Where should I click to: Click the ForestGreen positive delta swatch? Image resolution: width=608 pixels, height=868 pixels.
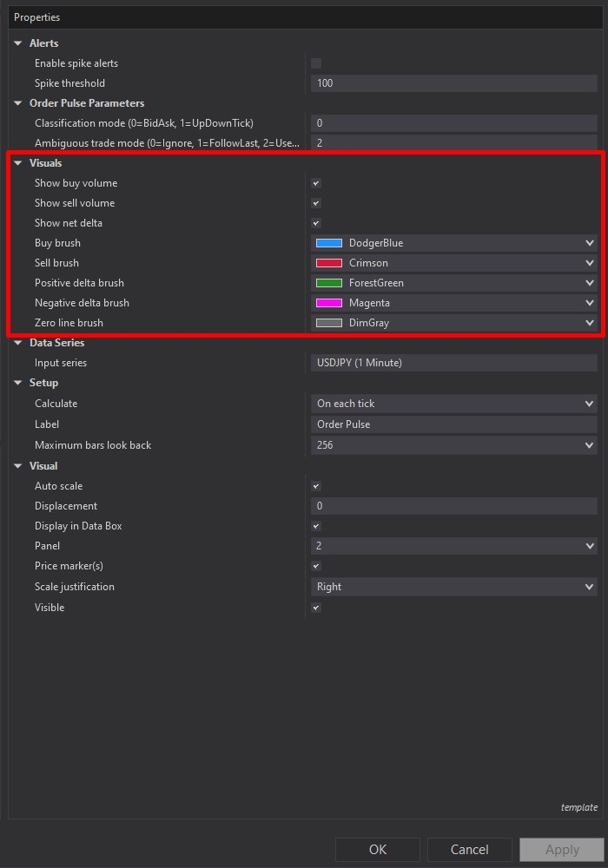[x=329, y=283]
